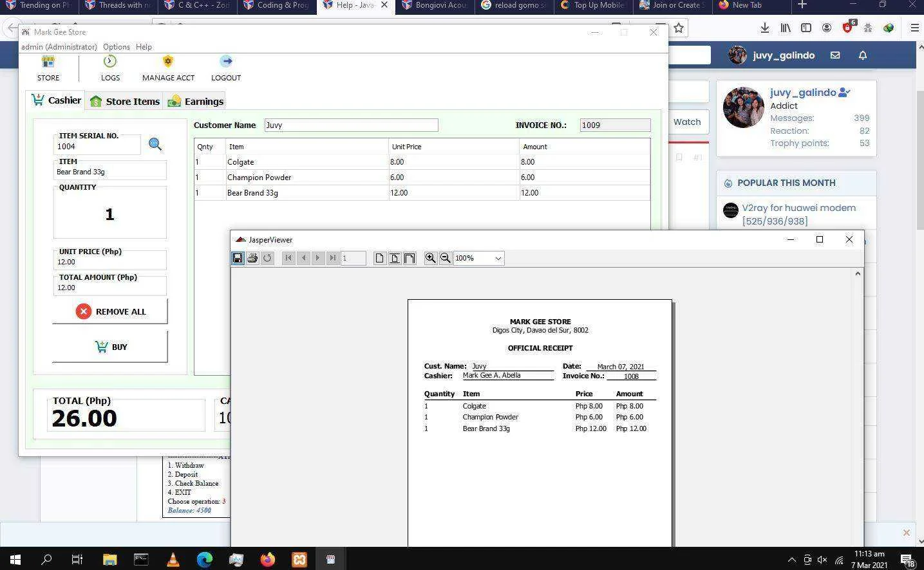Click the Customer Name field
The width and height of the screenshot is (924, 570).
(351, 125)
